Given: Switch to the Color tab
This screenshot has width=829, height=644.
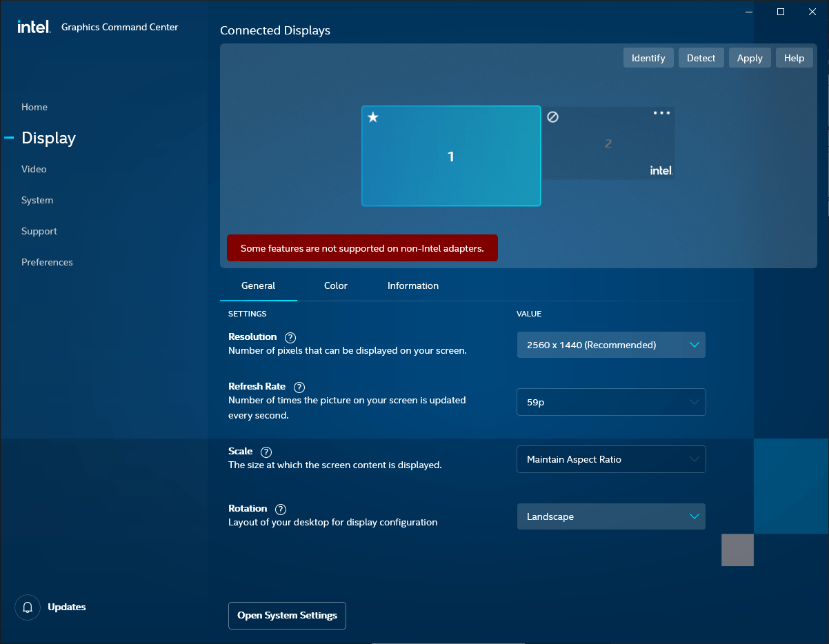Looking at the screenshot, I should pos(336,285).
